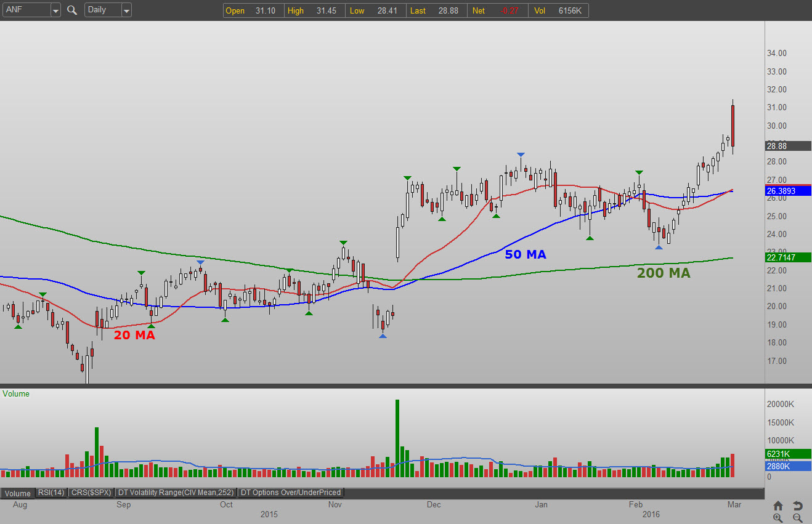This screenshot has width=812, height=524.
Task: Click the symbol search magnifier icon
Action: coord(72,10)
